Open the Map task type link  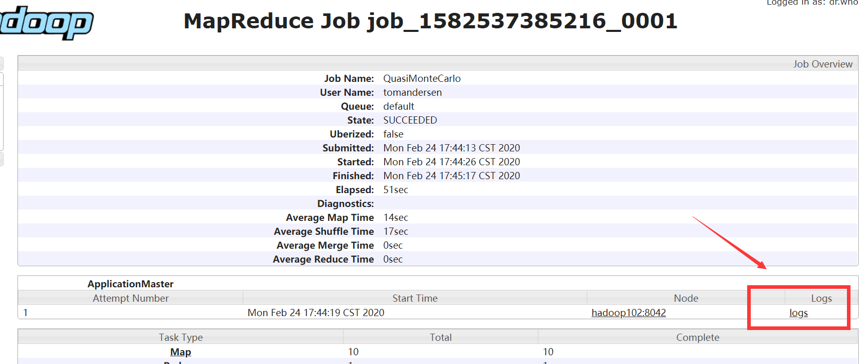pyautogui.click(x=180, y=352)
